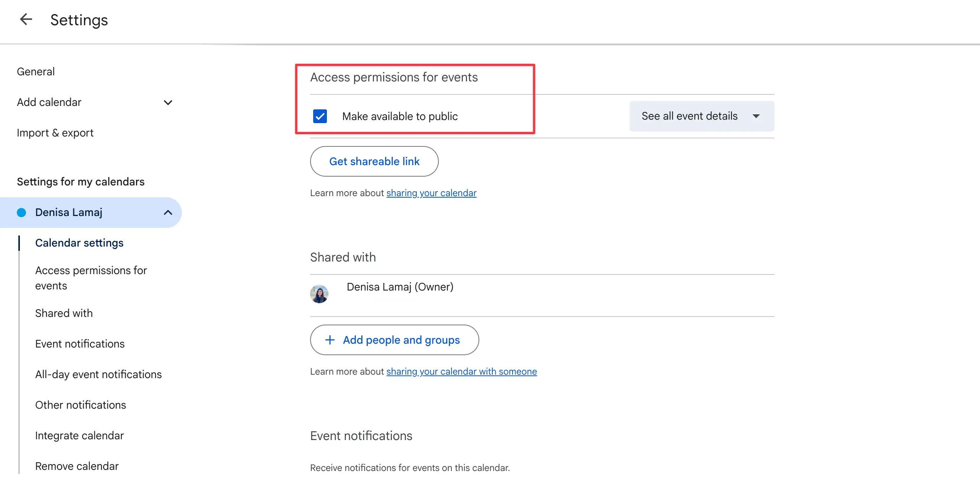Open Event notifications sidebar item
980x484 pixels.
(80, 344)
